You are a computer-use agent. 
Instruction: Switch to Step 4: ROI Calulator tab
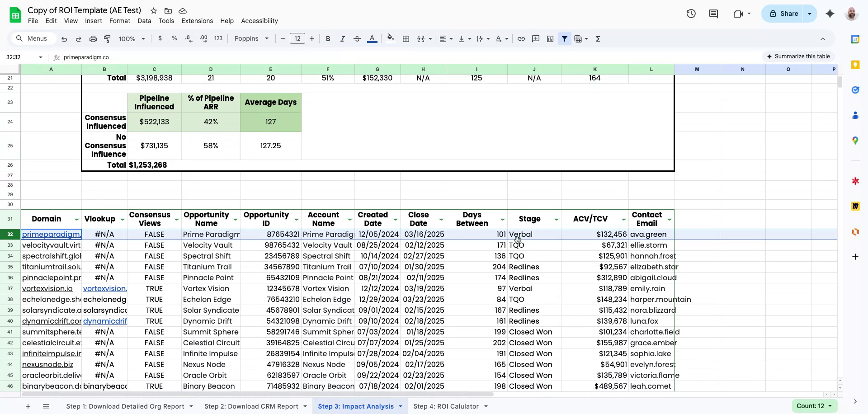pos(446,406)
